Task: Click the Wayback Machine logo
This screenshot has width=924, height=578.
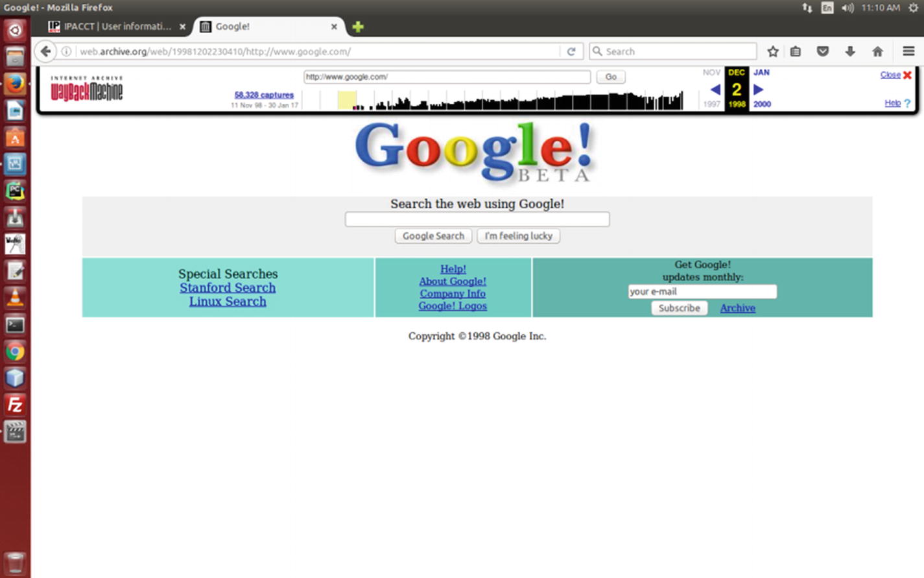Action: pos(86,89)
